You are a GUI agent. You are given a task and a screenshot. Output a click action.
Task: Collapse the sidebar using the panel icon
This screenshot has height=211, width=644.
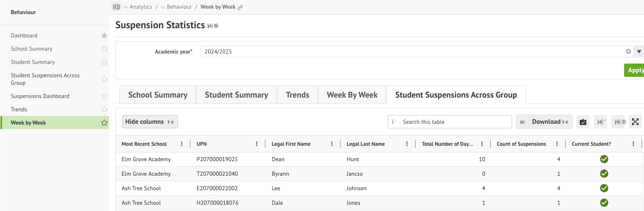pos(117,7)
